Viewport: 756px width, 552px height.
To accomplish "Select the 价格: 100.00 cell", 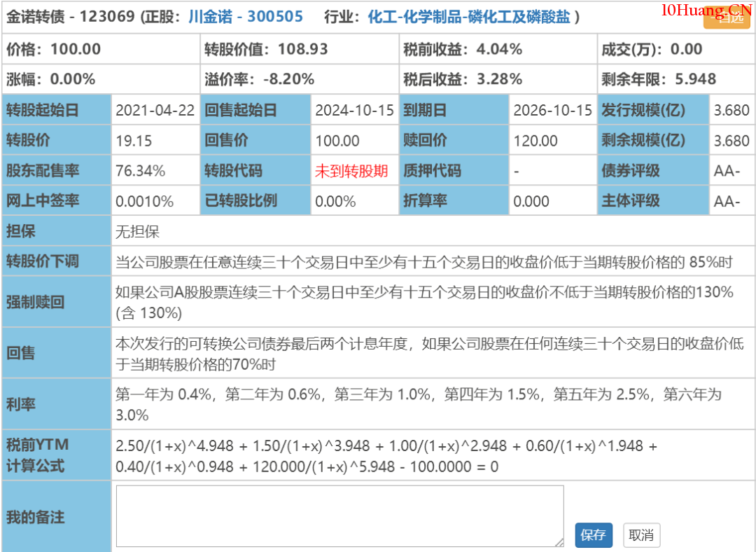I will point(101,49).
